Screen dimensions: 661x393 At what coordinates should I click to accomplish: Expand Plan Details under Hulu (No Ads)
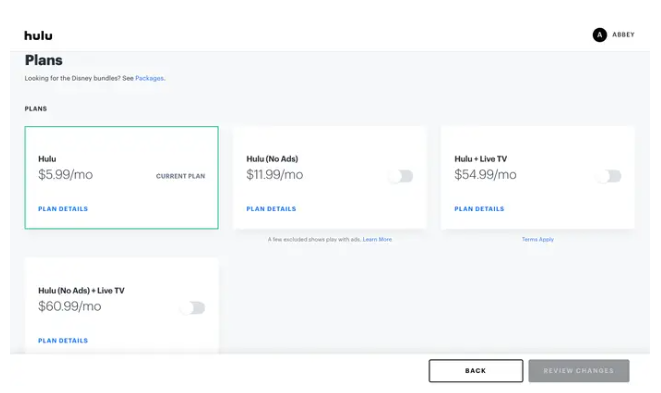click(271, 209)
